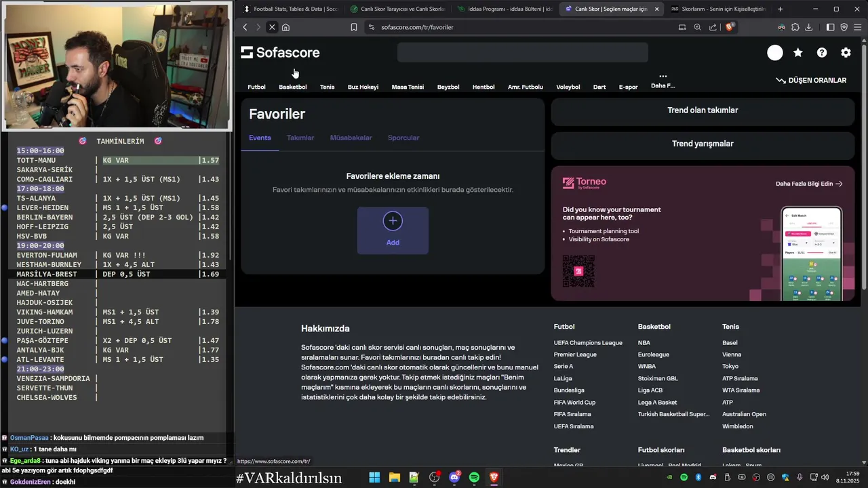
Task: Select the Takımlar tab
Action: 300,138
